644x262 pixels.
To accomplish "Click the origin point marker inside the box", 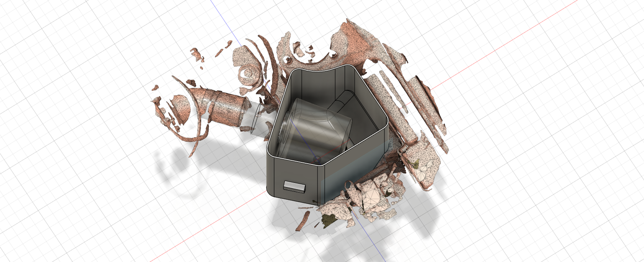I will pyautogui.click(x=317, y=158).
